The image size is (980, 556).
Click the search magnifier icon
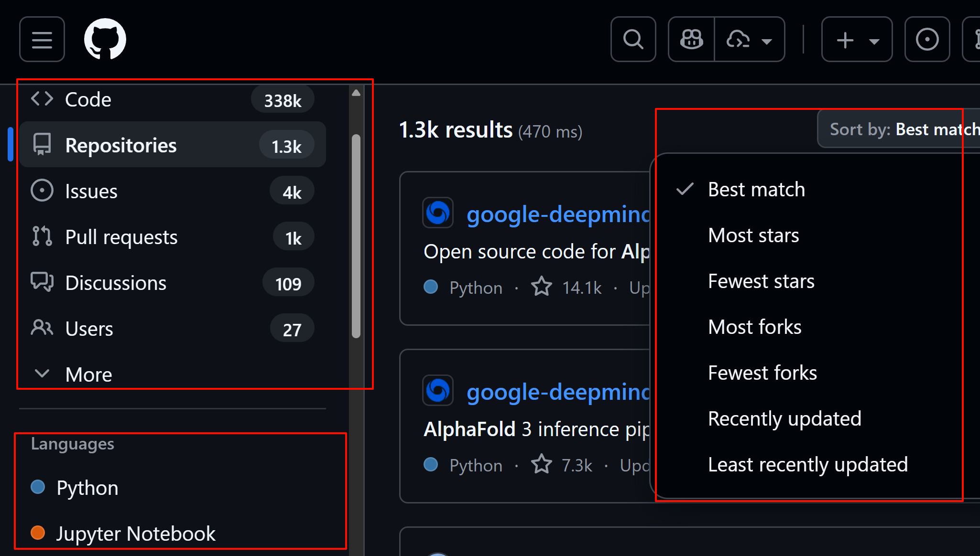click(x=633, y=40)
